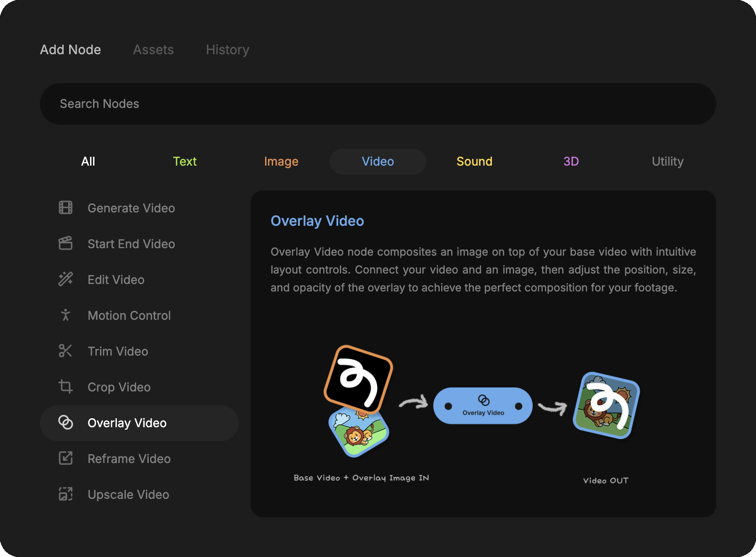Switch to the Assets tab
Image resolution: width=756 pixels, height=557 pixels.
[153, 50]
